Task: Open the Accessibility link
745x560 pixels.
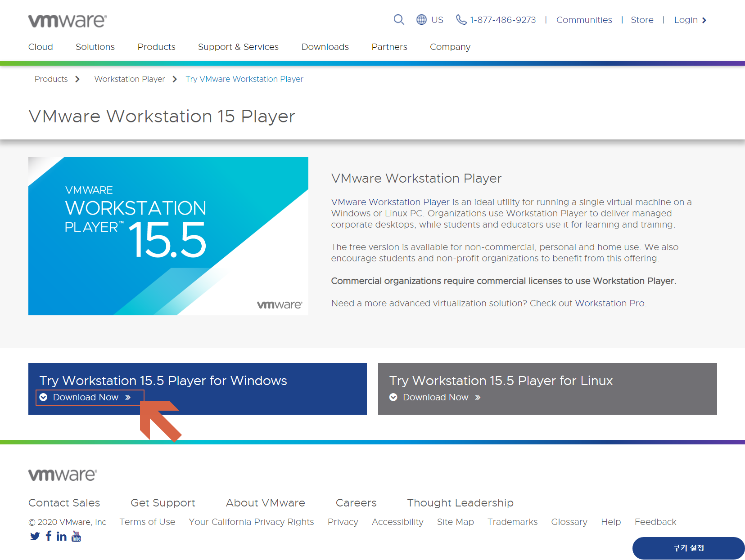Action: click(397, 522)
